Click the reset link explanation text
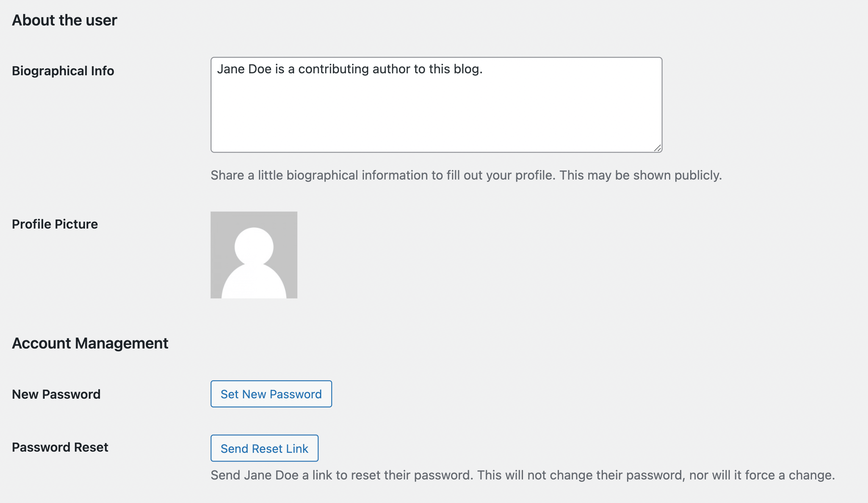The height and width of the screenshot is (503, 868). [x=523, y=475]
